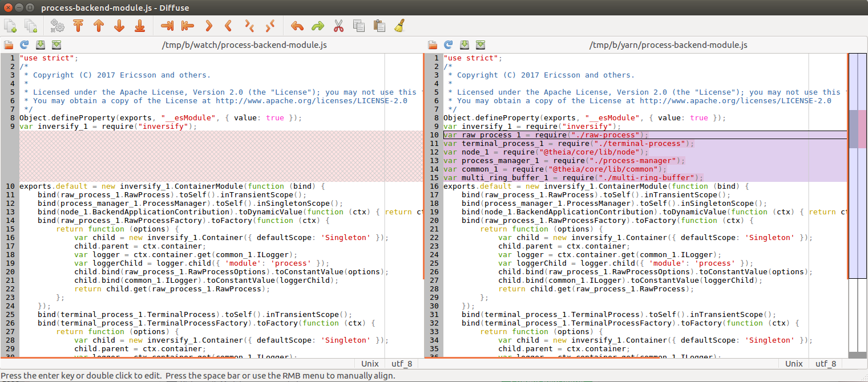Go to the previous difference

[99, 26]
